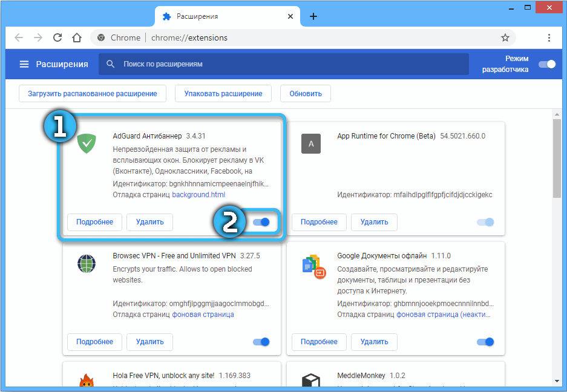Open a new tab with plus icon

[x=313, y=16]
